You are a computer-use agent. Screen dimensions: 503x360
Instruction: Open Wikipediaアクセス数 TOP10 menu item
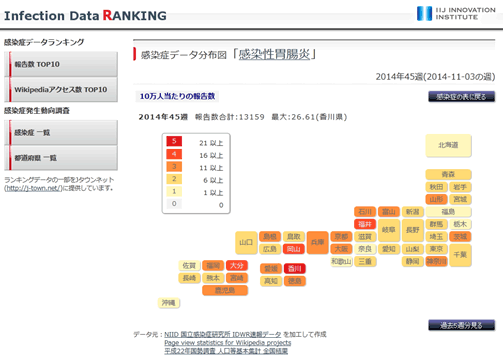click(x=61, y=90)
